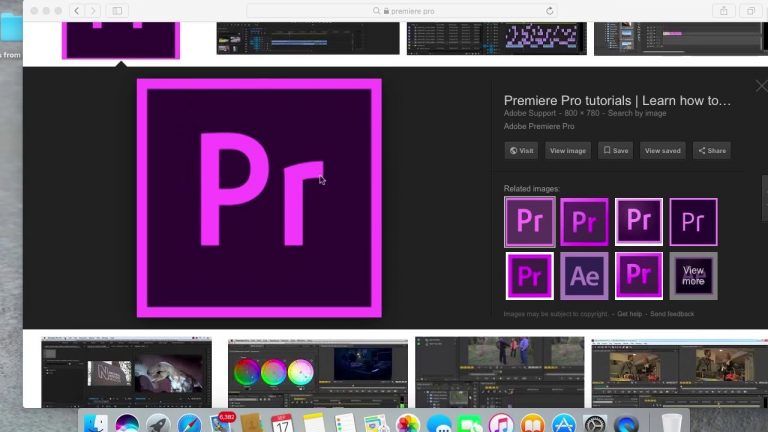Open the bottom-row result with dual video monitors
Viewport: 768px width, 432px height.
coord(680,373)
